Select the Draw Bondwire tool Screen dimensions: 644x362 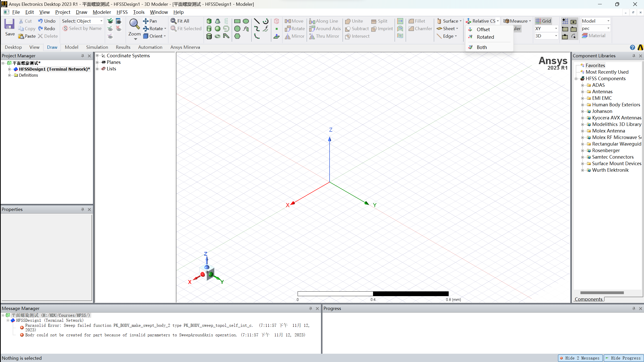coord(226,36)
